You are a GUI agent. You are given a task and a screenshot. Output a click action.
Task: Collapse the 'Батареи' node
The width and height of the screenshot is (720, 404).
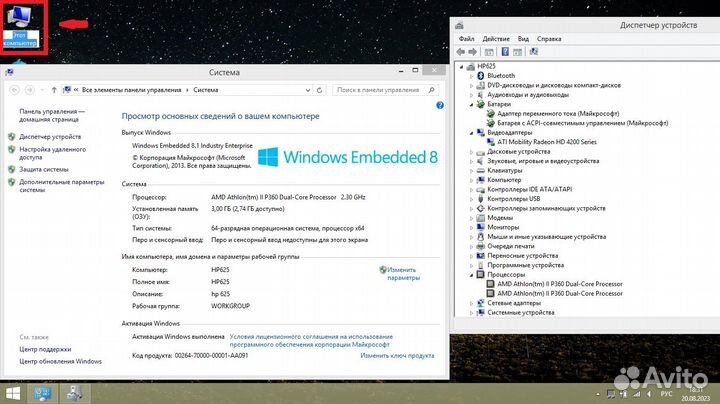tap(472, 105)
